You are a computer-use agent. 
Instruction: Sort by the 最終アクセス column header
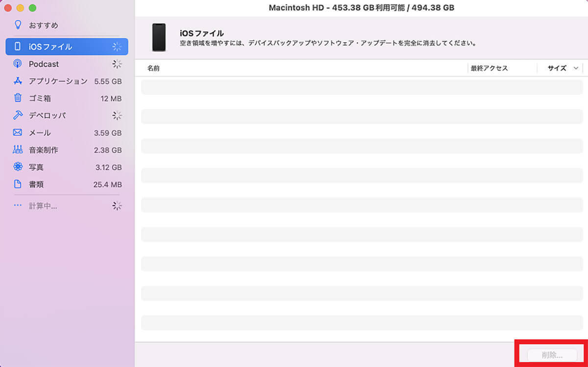(489, 69)
